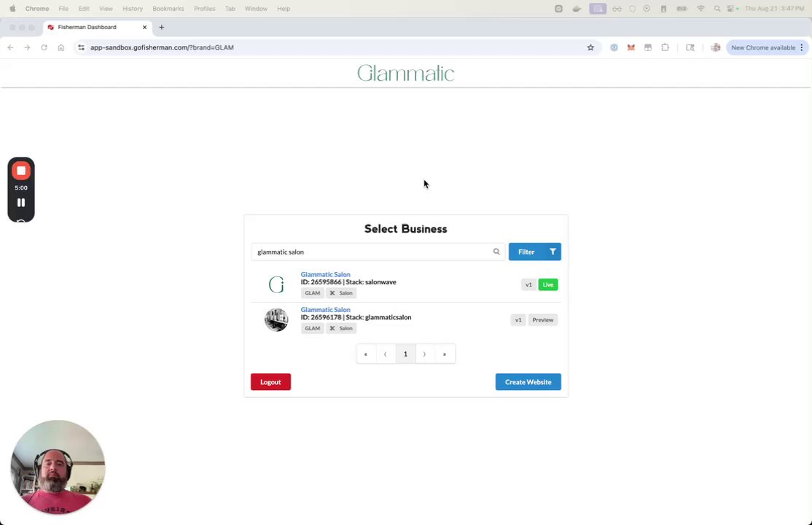
Task: Click the address bar URL
Action: coord(162,47)
